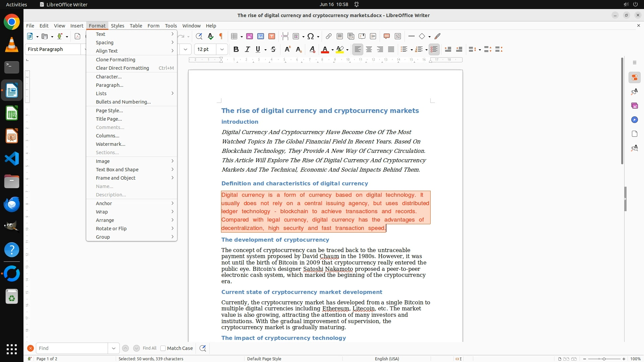Enable the Match Case checkbox
644x362 pixels.
[x=163, y=348]
